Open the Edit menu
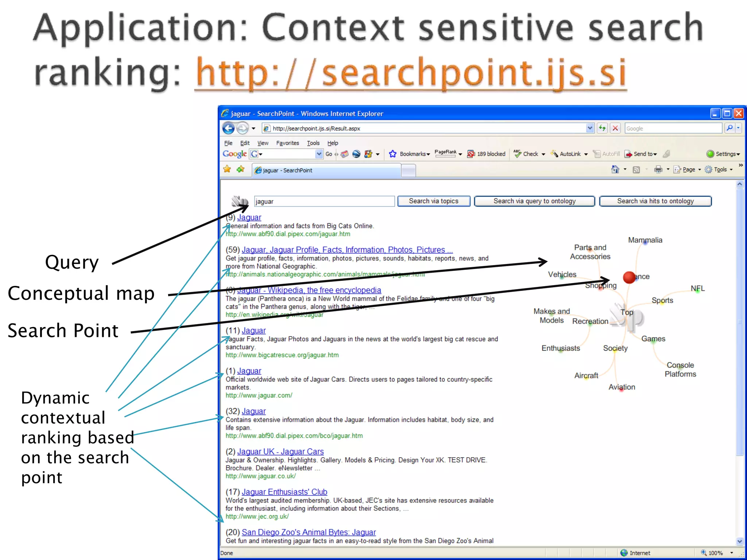 click(245, 143)
